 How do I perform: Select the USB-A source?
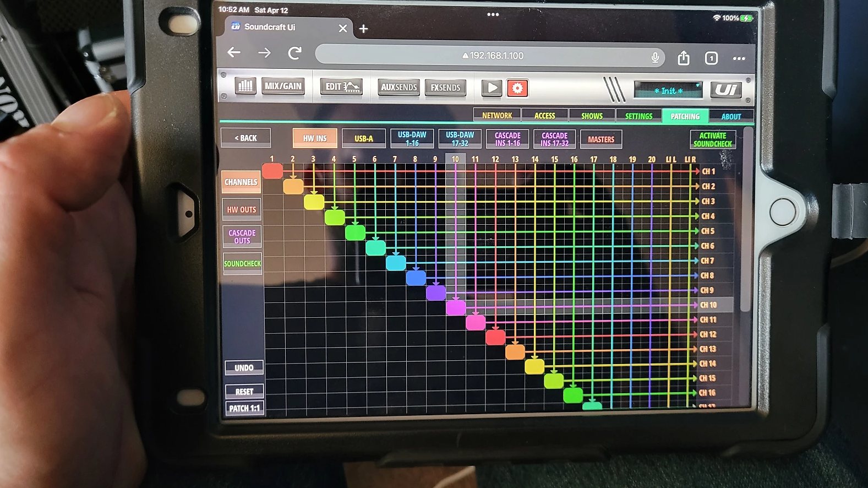tap(363, 139)
